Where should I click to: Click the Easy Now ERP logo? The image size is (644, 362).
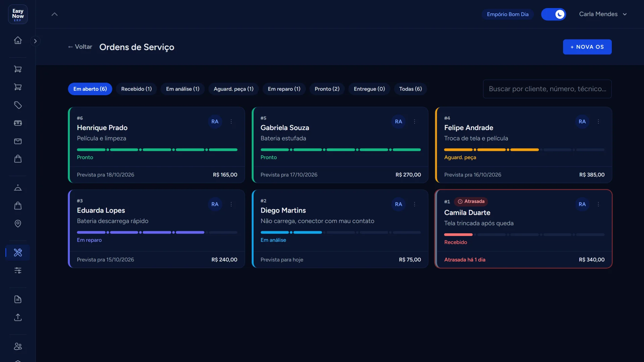tap(18, 14)
